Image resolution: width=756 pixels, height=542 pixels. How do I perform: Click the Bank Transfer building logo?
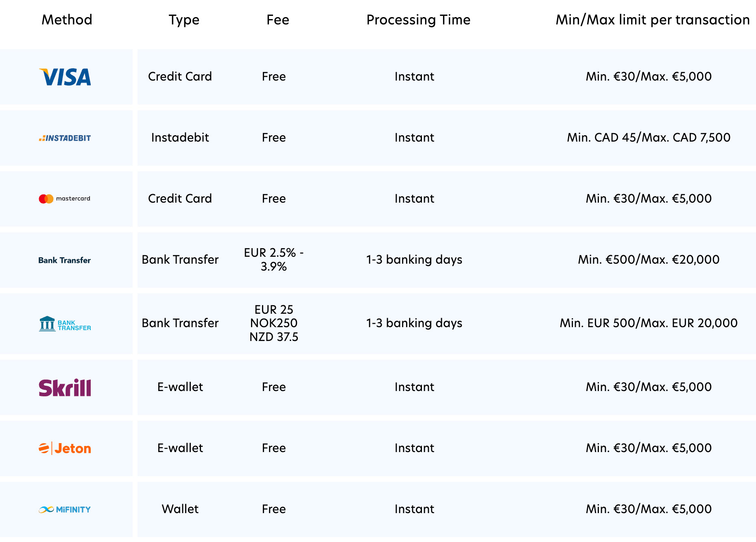[65, 324]
